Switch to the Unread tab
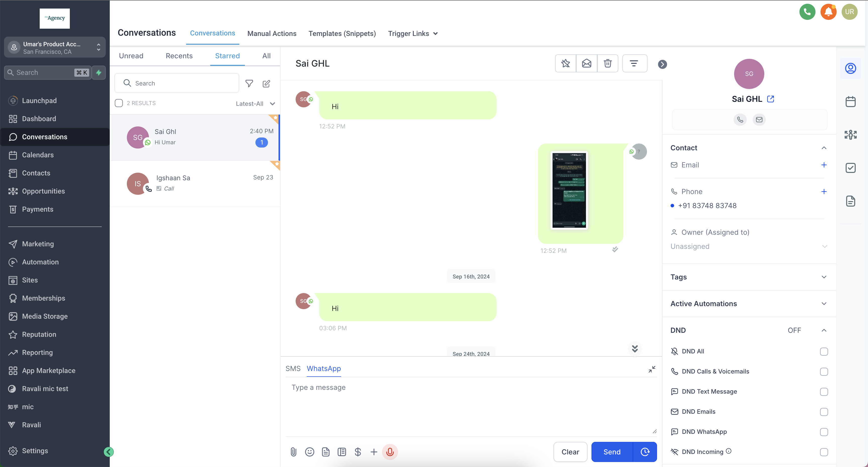Viewport: 868px width, 467px height. pos(131,56)
